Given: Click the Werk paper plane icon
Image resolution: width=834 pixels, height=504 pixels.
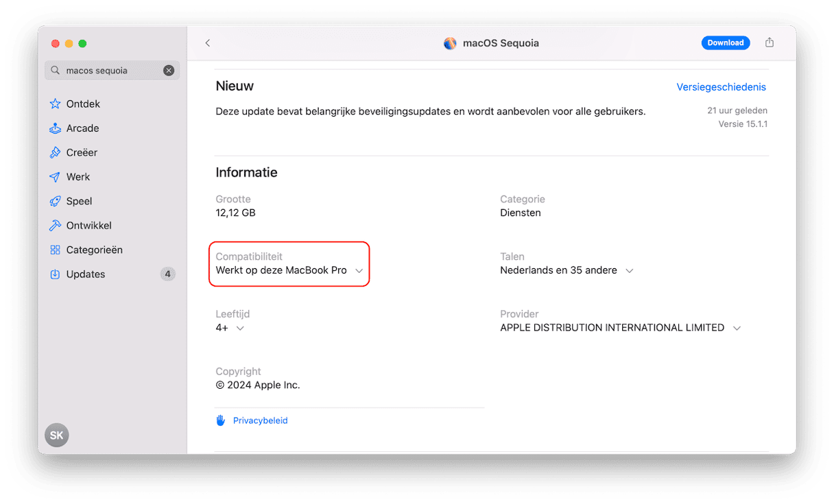Looking at the screenshot, I should (56, 177).
